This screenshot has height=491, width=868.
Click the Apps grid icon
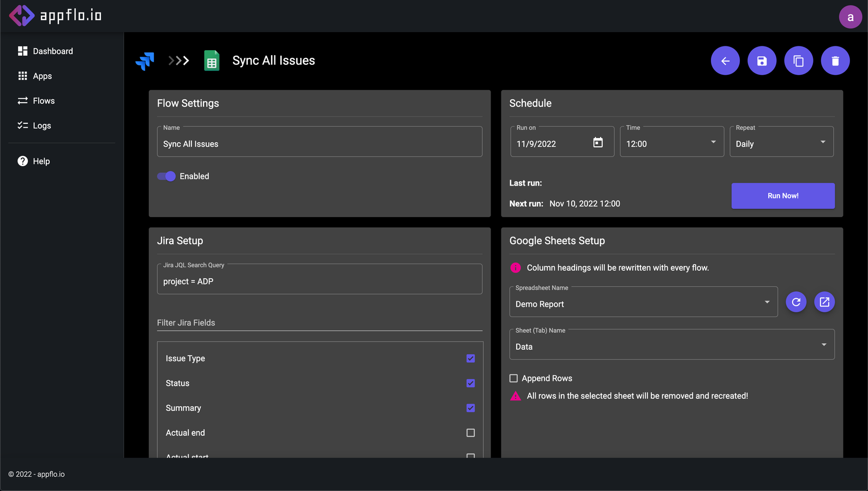coord(22,76)
